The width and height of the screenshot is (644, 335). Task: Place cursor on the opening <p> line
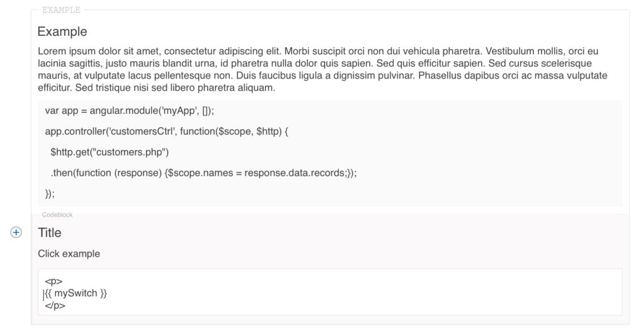tap(54, 281)
